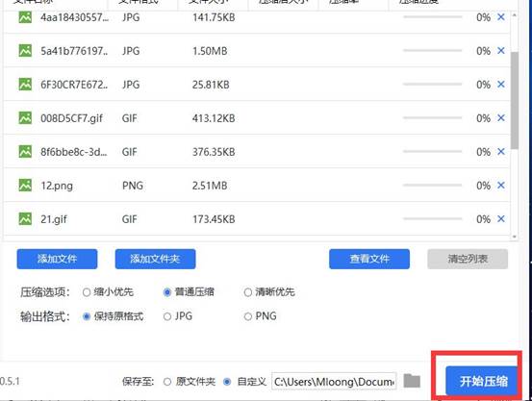Remove the 12.png file with its X icon
The width and height of the screenshot is (532, 401).
pos(501,186)
